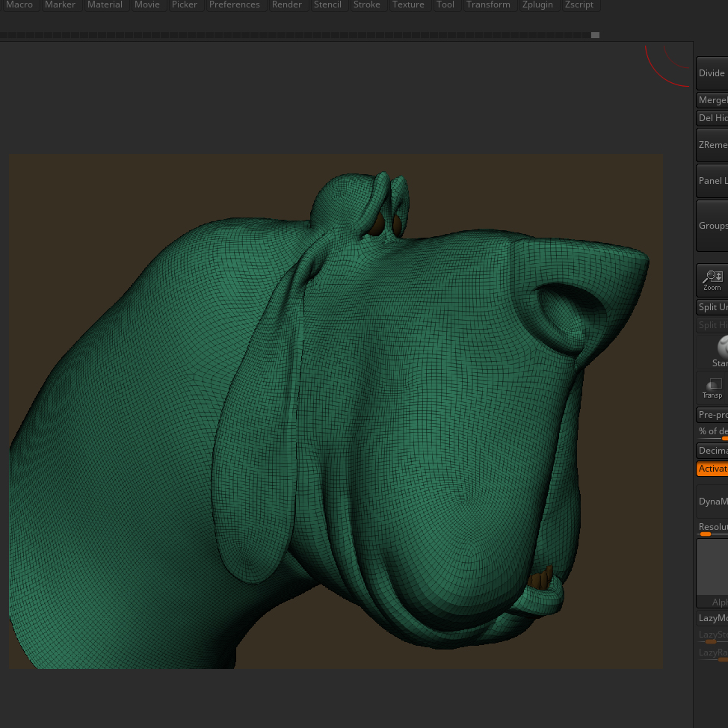This screenshot has height=728, width=728.
Task: Select the Zoom icon
Action: [712, 280]
